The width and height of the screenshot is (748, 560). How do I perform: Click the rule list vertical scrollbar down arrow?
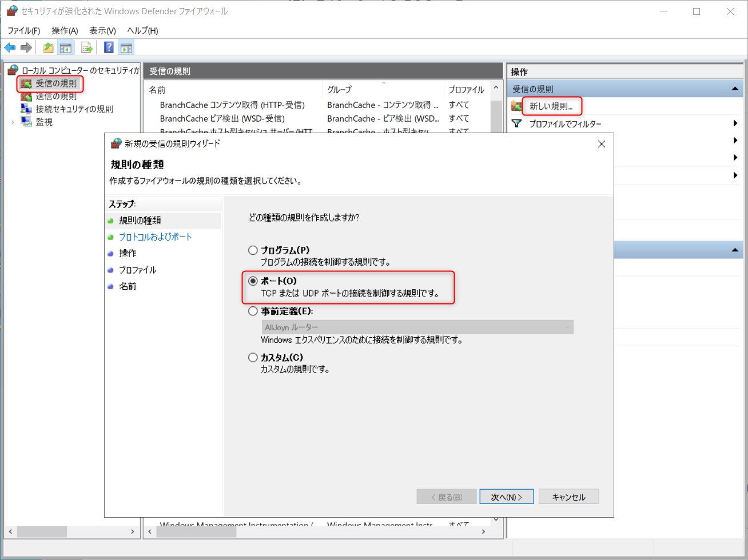(x=496, y=519)
